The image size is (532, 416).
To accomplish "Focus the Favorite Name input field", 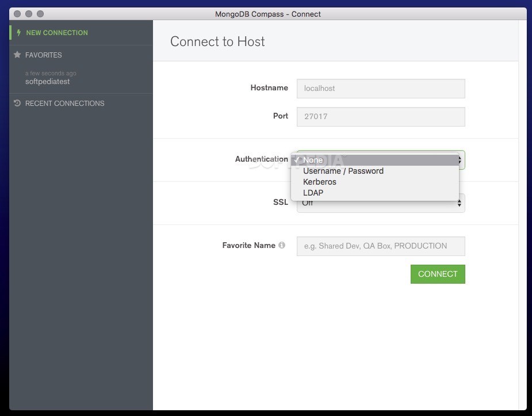I will point(381,246).
